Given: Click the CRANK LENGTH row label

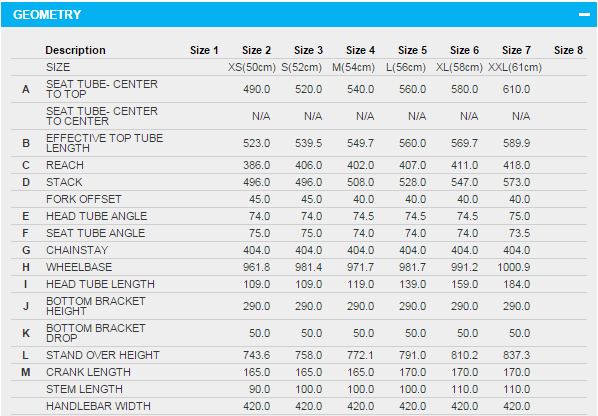Looking at the screenshot, I should (88, 372).
